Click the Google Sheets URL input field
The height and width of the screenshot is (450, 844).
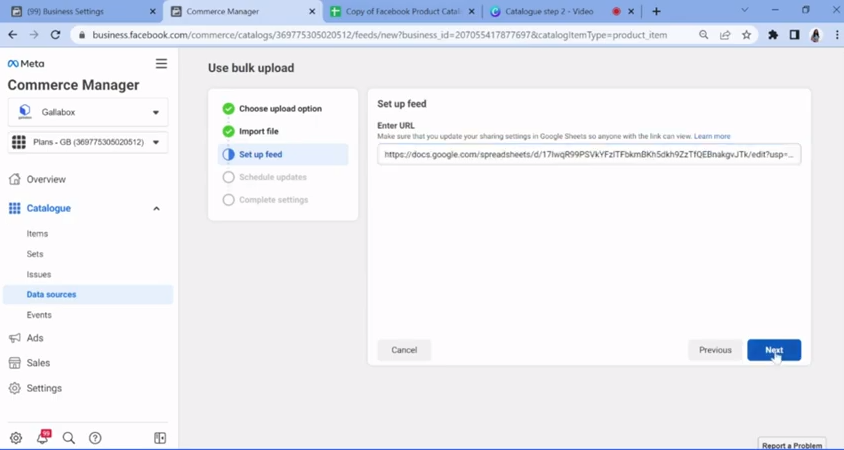point(589,154)
